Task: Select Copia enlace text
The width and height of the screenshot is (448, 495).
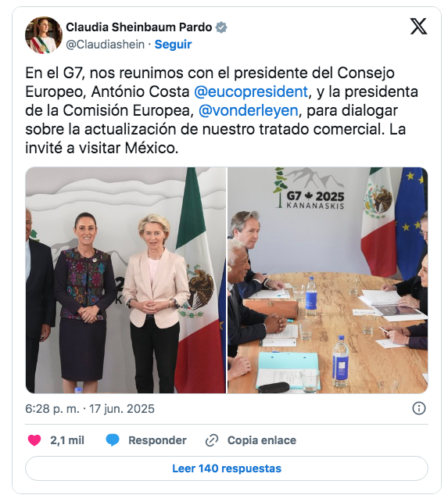Action: 262,440
